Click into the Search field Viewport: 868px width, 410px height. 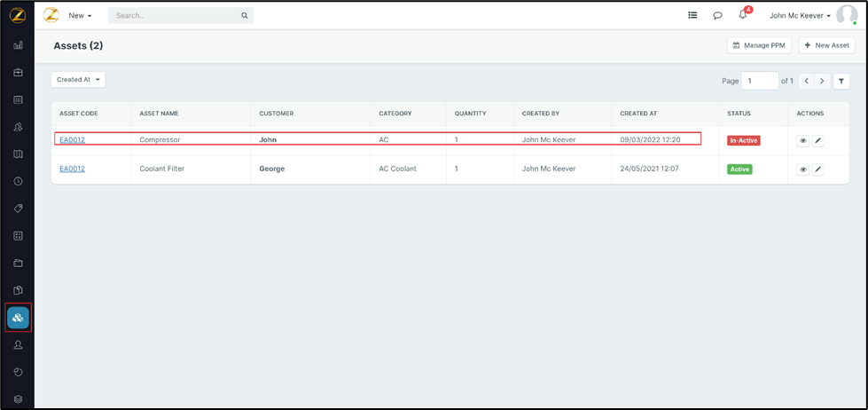pos(181,15)
